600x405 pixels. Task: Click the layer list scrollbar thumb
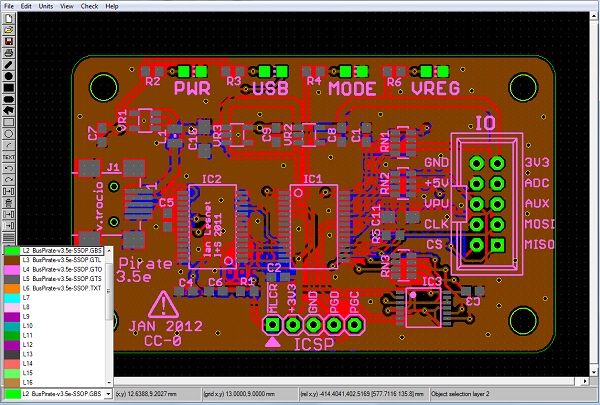[x=109, y=291]
